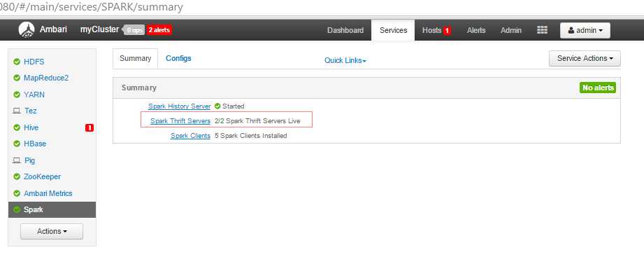Image resolution: width=644 pixels, height=257 pixels.
Task: Click the green status icon beside YARN
Action: [x=17, y=95]
